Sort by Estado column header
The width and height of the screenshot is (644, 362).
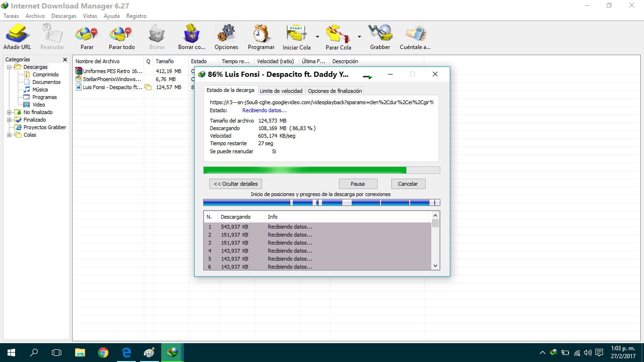coord(204,61)
